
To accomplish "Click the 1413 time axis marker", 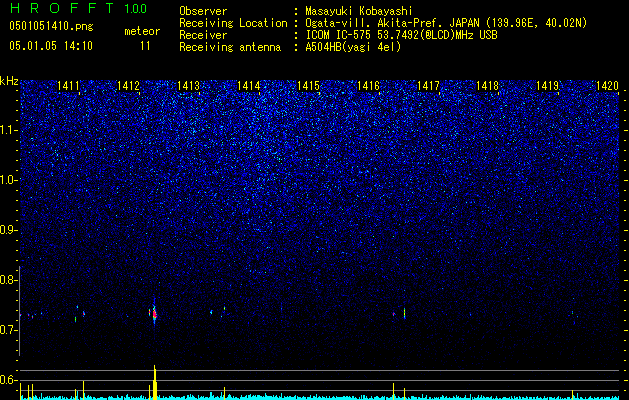I will point(189,85).
